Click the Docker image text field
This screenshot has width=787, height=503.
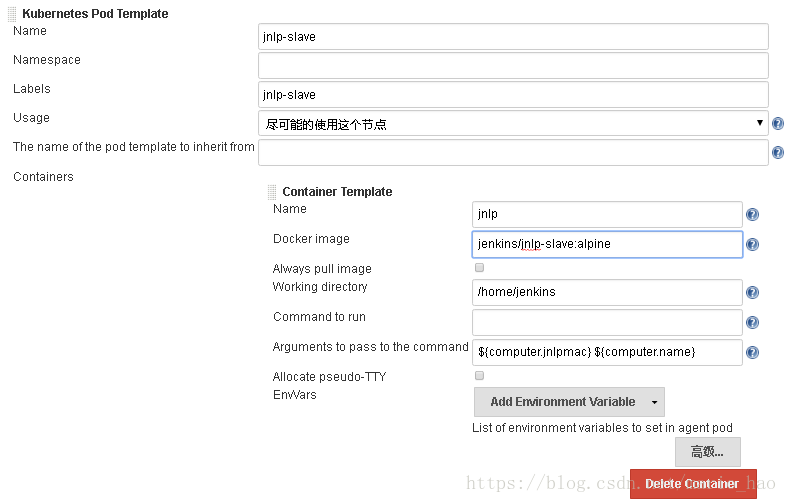[x=607, y=244]
